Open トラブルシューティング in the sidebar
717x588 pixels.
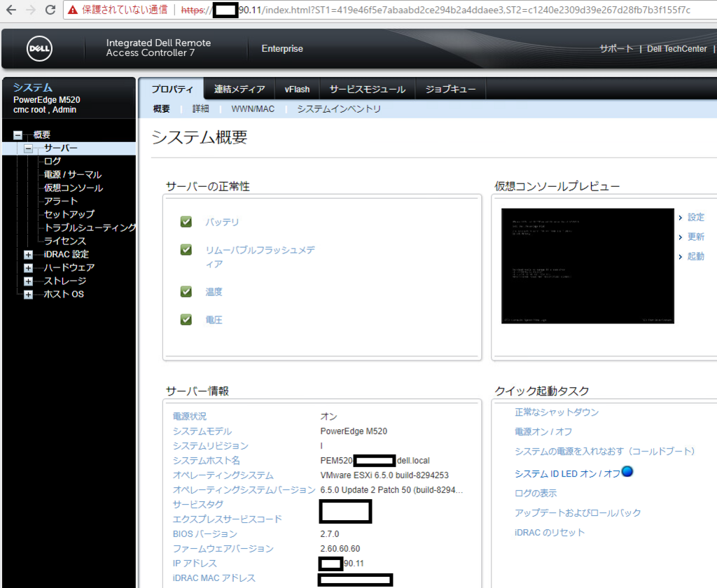point(90,227)
